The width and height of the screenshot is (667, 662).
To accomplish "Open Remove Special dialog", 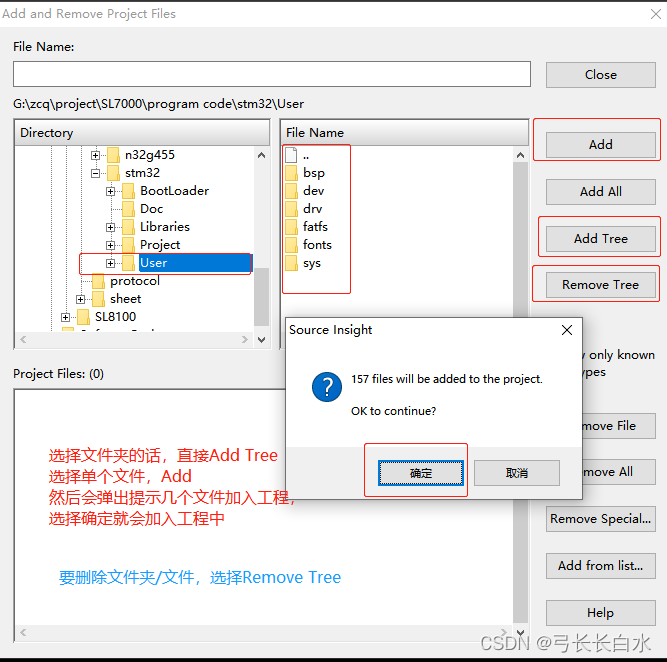I will point(600,519).
